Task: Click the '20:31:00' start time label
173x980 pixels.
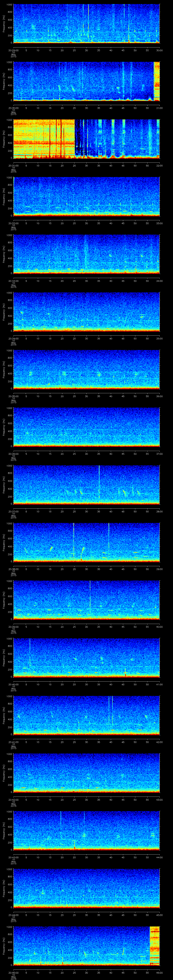Action: [x=13, y=166]
